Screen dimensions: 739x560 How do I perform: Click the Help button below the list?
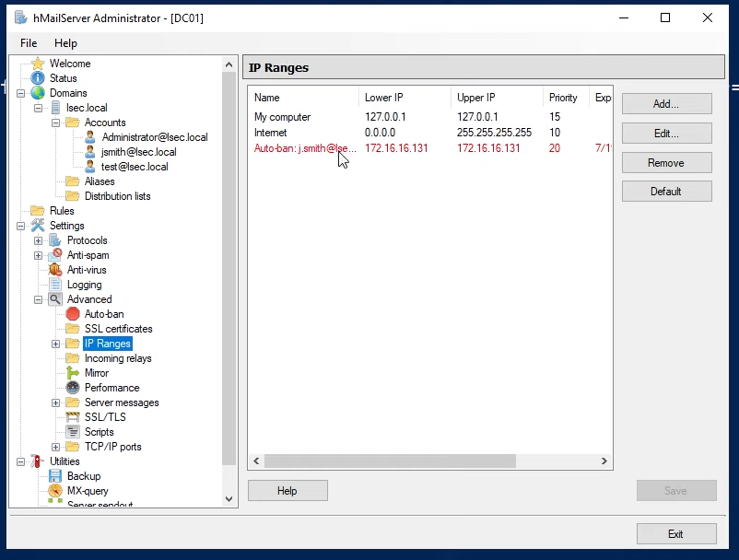pyautogui.click(x=287, y=491)
